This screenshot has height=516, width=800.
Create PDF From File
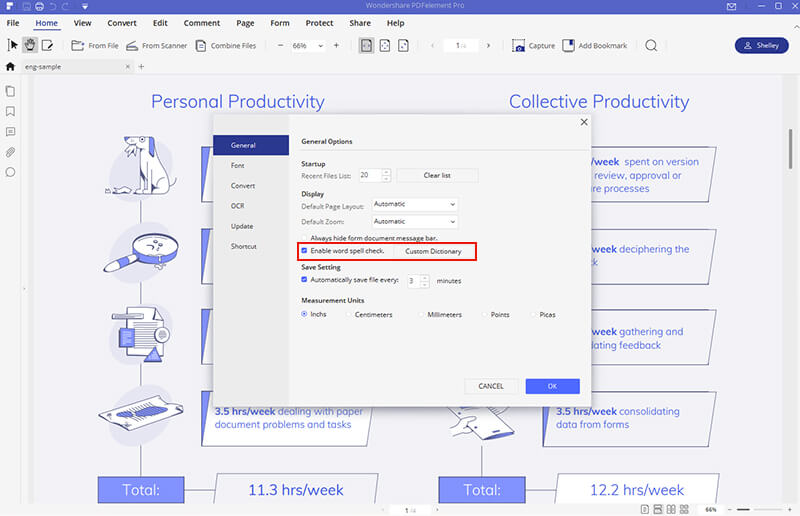tap(94, 45)
